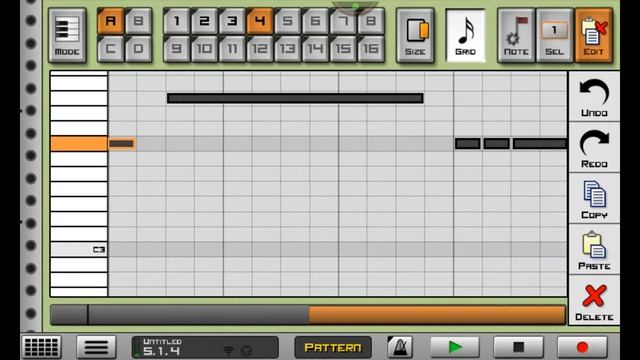This screenshot has width=640, height=360.
Task: Toggle the Sel selection mode button
Action: click(554, 36)
